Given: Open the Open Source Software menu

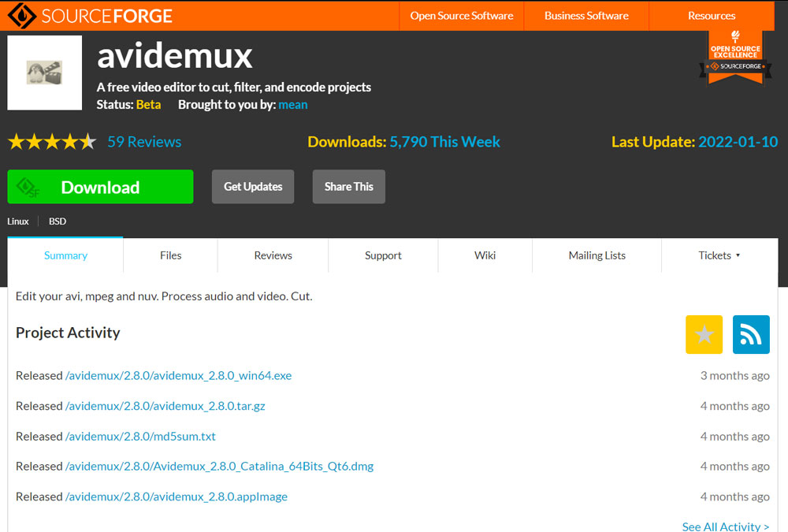Looking at the screenshot, I should pyautogui.click(x=461, y=16).
